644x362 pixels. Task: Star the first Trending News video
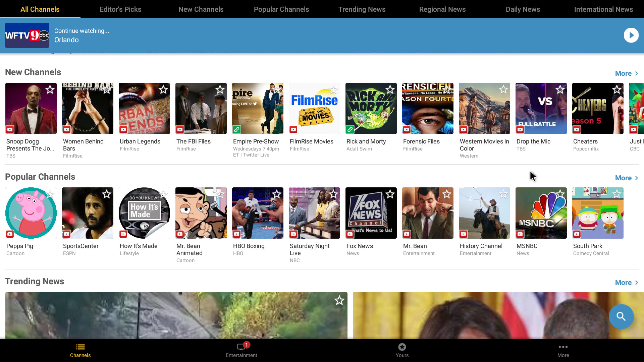339,300
